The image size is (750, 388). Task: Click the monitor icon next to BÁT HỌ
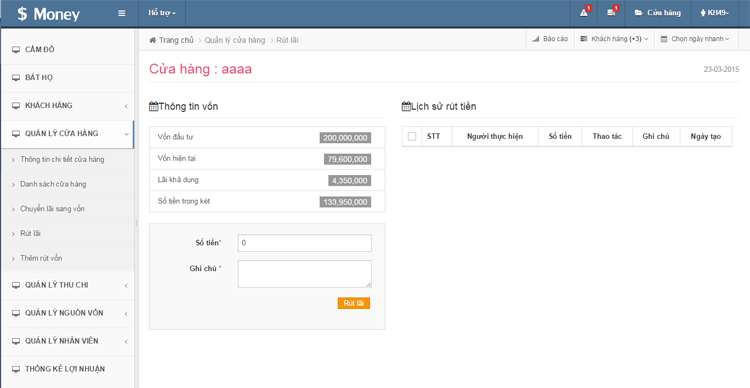coord(16,78)
